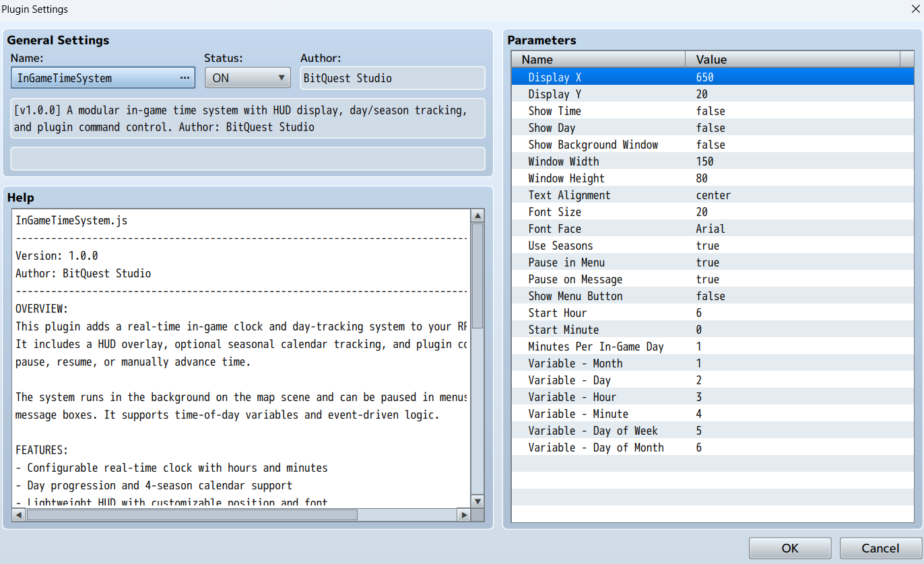Click the Cancel button

click(880, 549)
